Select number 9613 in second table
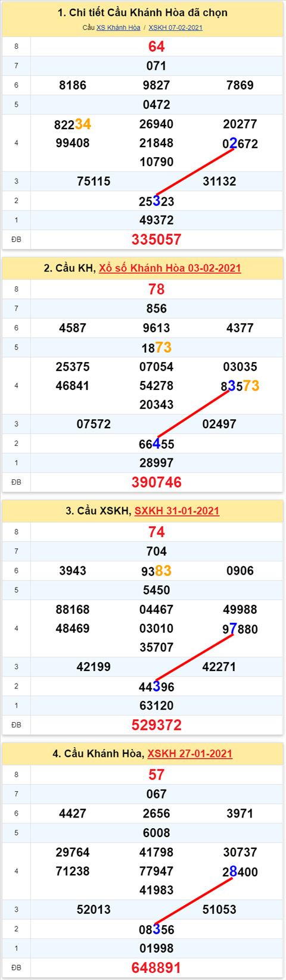The height and width of the screenshot is (980, 286). pyautogui.click(x=156, y=328)
